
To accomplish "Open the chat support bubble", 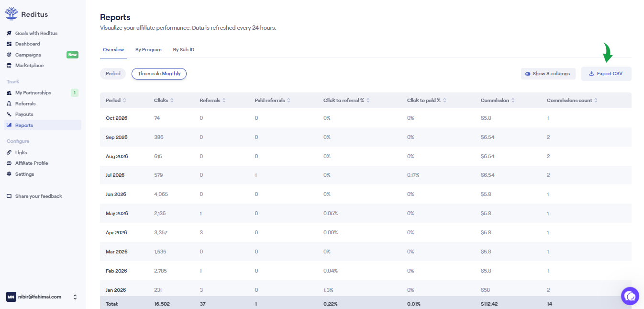I will coord(630,296).
